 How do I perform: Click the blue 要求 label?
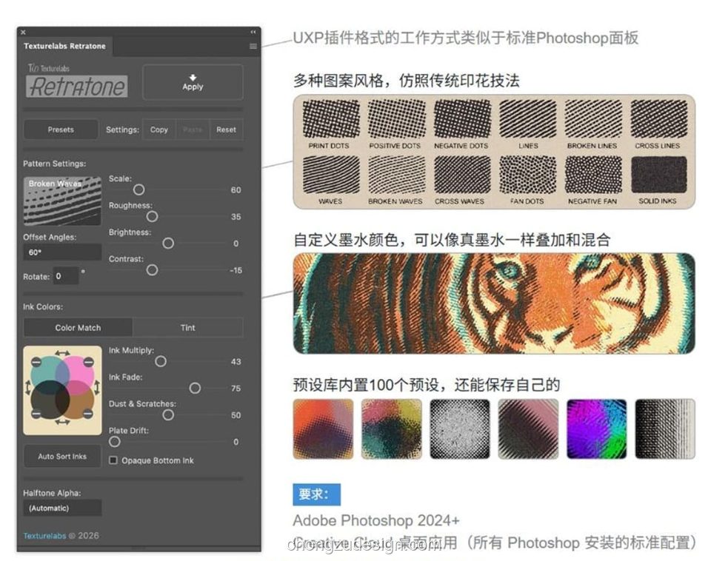(x=316, y=494)
